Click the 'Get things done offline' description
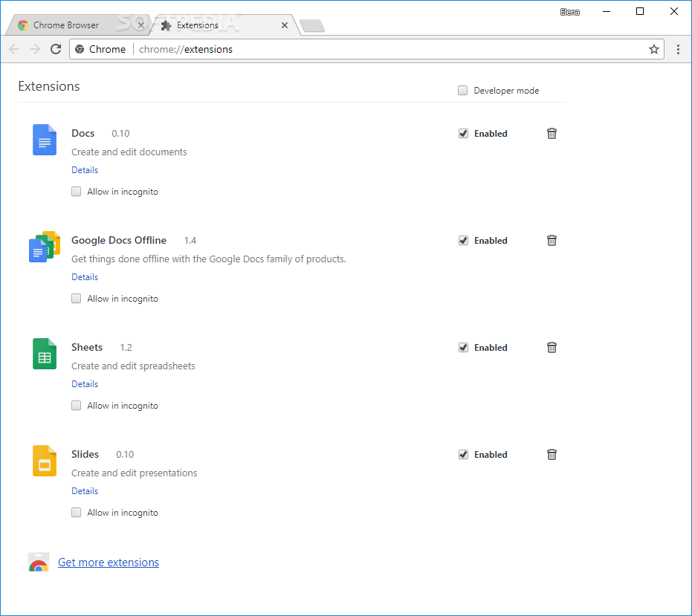This screenshot has width=692, height=616. [209, 259]
